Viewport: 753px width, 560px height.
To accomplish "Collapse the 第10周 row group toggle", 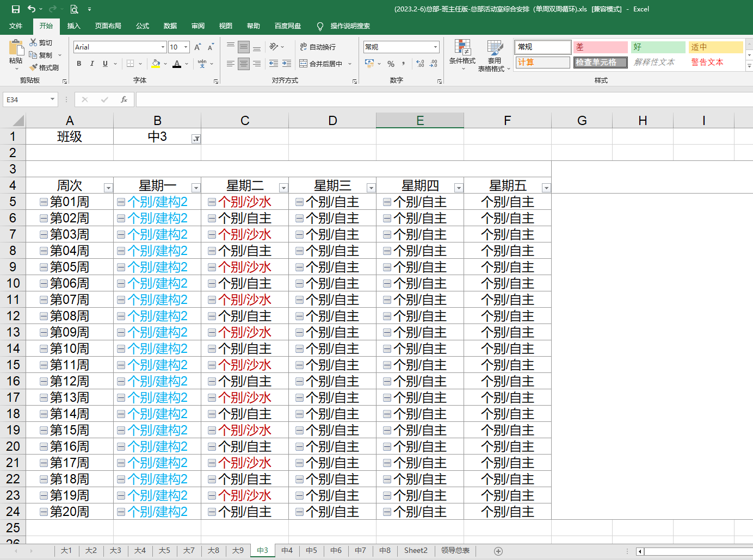I will click(x=44, y=349).
